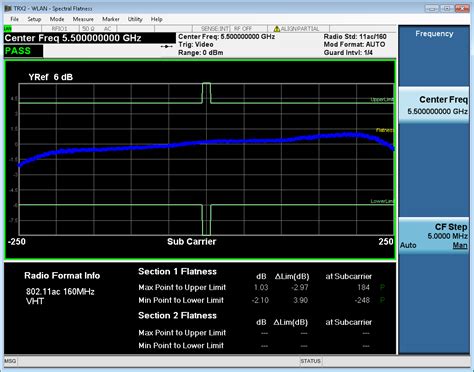Click the -2.97 delta limit value
This screenshot has height=372, width=474.
pos(299,287)
